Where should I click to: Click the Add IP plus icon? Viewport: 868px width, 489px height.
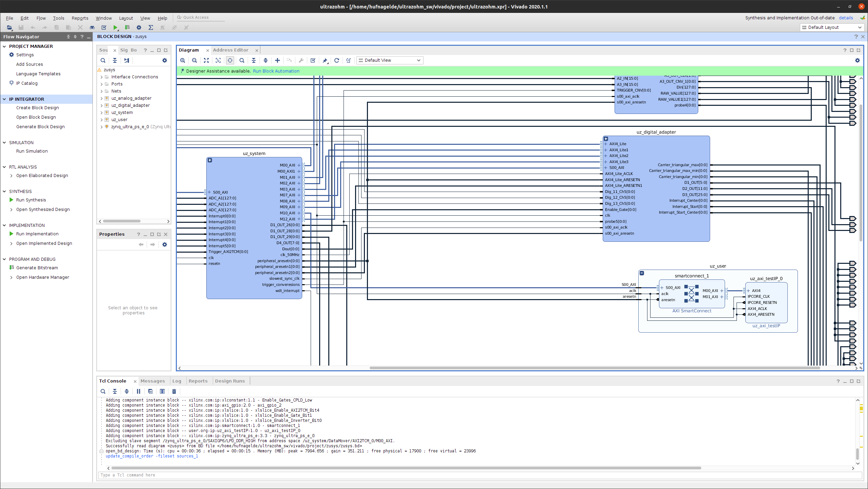click(277, 60)
